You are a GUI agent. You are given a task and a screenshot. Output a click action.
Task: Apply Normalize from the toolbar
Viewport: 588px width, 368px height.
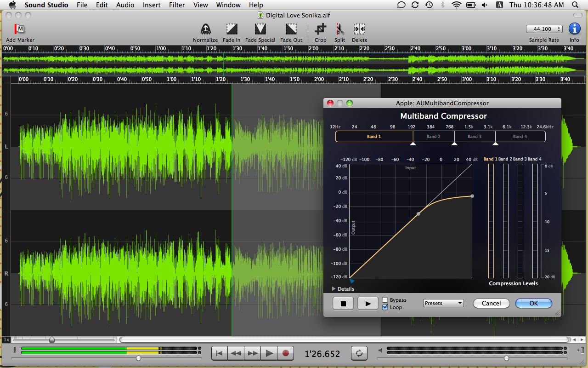205,29
